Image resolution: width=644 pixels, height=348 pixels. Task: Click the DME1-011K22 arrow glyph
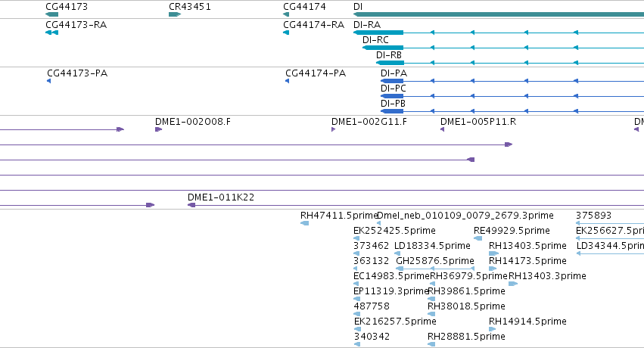pos(191,205)
